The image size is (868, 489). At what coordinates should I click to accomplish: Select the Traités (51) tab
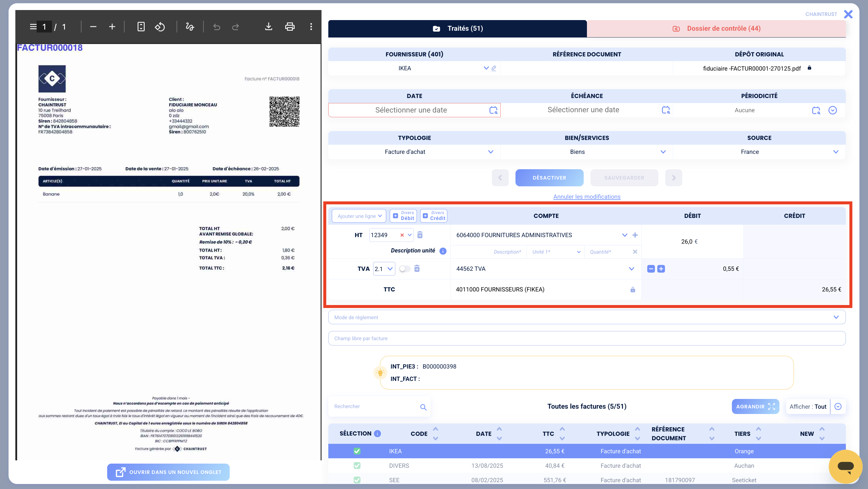click(x=458, y=29)
